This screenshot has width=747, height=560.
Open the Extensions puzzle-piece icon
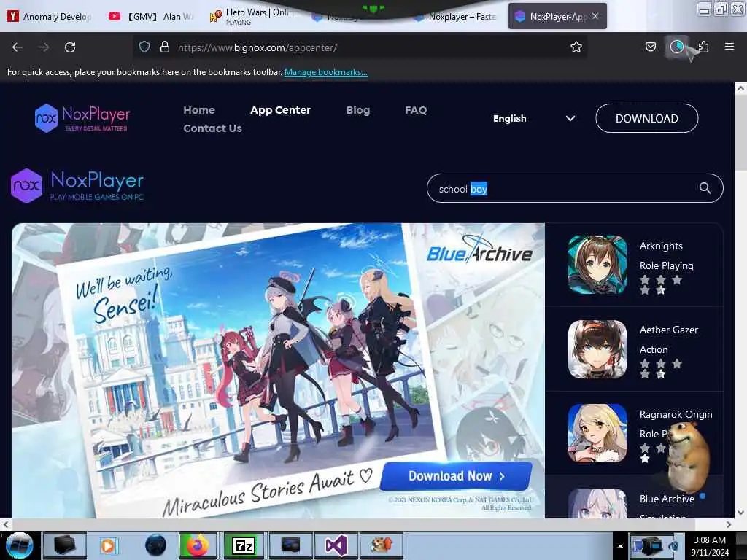pos(703,47)
